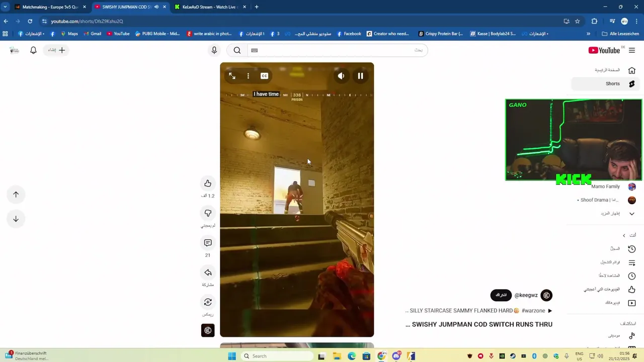644x362 pixels.
Task: Click the #warzone hashtag
Action: point(533,311)
